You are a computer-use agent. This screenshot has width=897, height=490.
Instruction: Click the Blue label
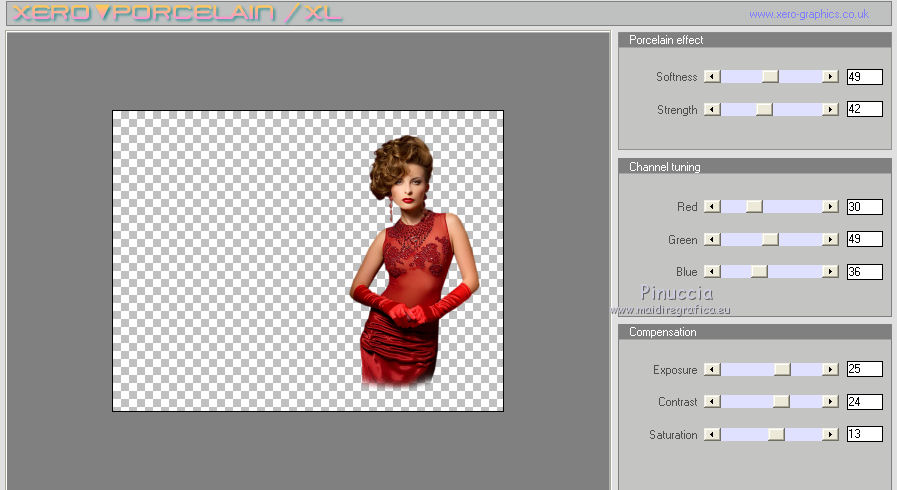pos(686,272)
